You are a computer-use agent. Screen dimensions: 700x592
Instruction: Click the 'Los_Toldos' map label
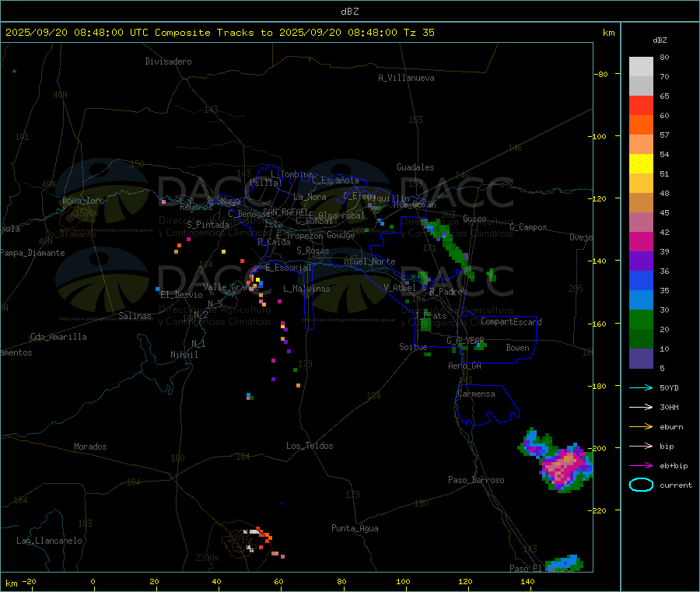[310, 446]
